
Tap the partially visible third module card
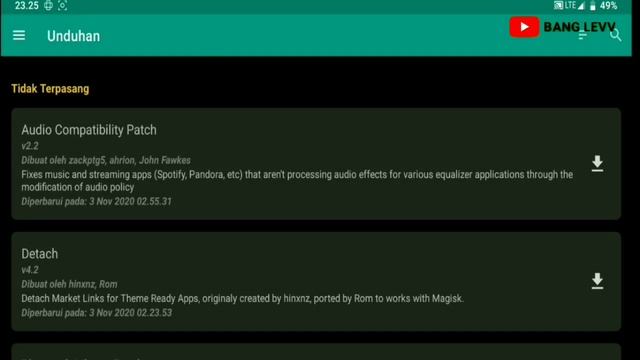tap(316, 352)
